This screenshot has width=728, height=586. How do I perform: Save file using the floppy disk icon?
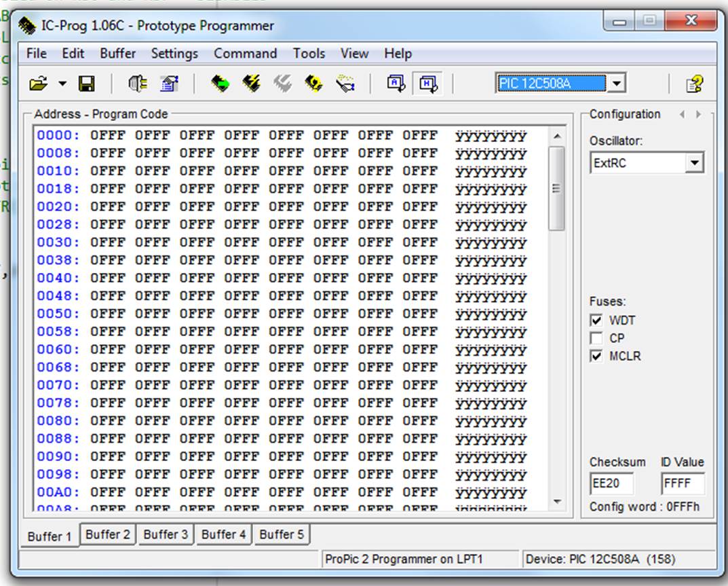click(x=86, y=84)
